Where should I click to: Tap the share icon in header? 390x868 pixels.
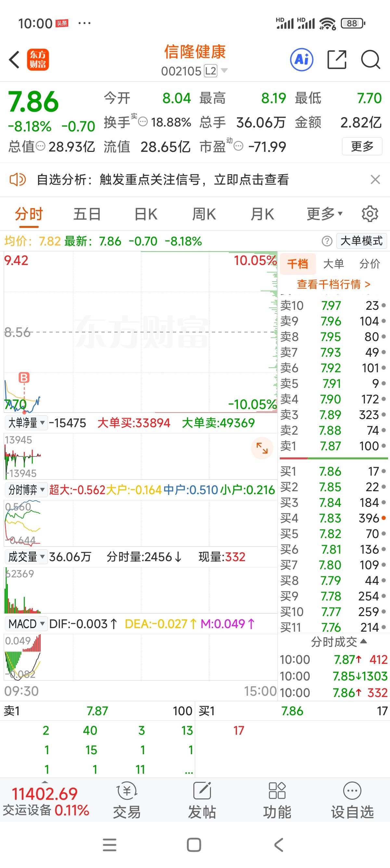point(337,59)
